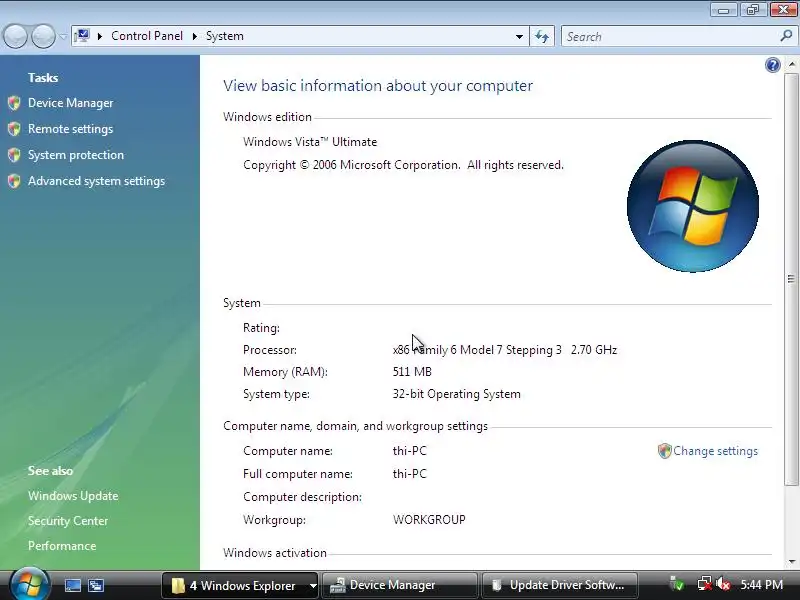Click 'WORKGROUP' value text

tap(429, 520)
